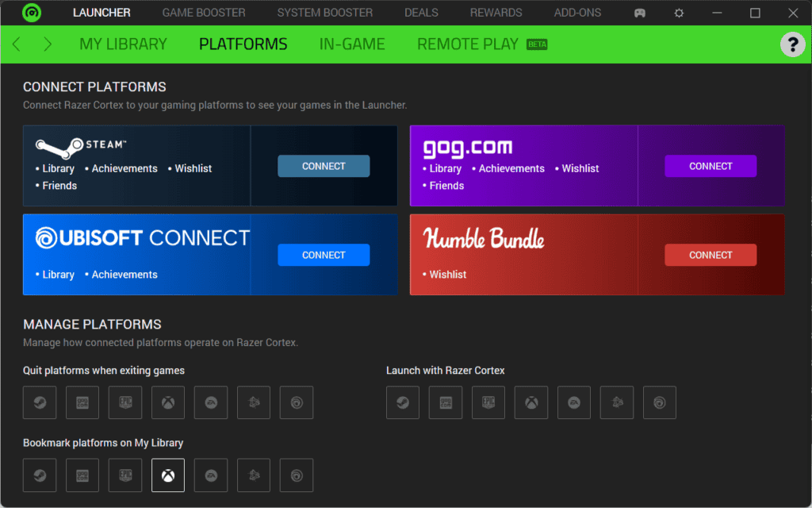Viewport: 812px width, 508px height.
Task: Switch to the ADD-ONS tab
Action: click(x=577, y=13)
